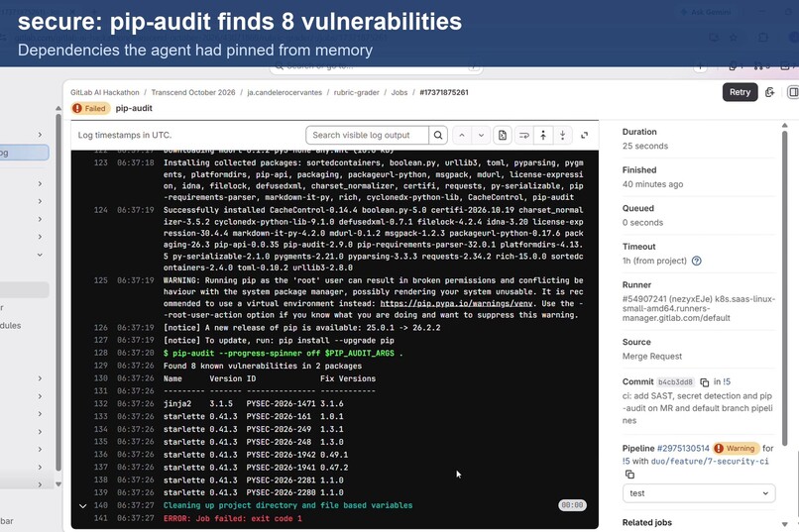Open commit b4cb3dd8 link
Screen dimensions: 799x532
point(675,381)
